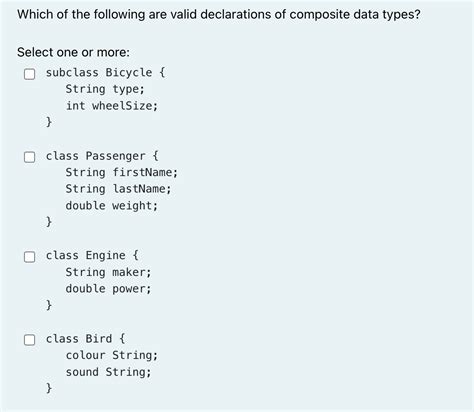The height and width of the screenshot is (412, 474).
Task: Click the 'subclass Bicycle {' code line
Action: coord(105,72)
